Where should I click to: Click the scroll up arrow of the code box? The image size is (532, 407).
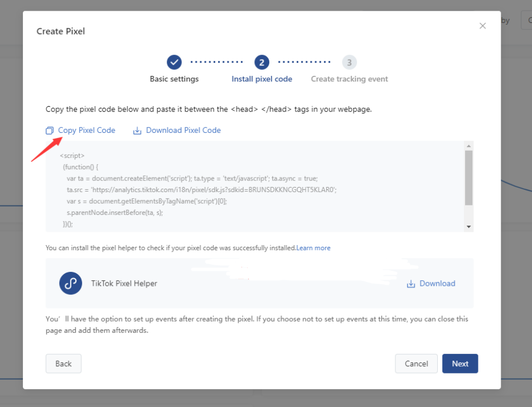tap(468, 146)
